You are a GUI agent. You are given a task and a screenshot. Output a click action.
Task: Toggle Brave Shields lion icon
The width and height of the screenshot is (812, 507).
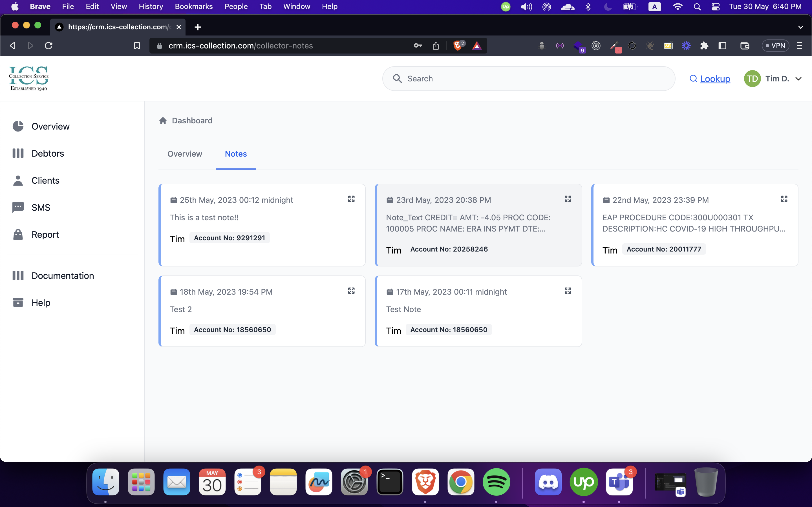pos(458,46)
